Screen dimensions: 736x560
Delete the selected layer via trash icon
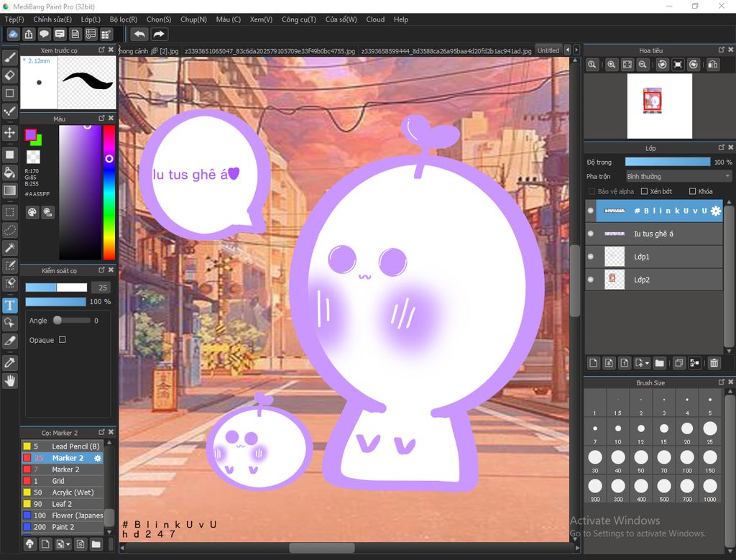tap(714, 363)
